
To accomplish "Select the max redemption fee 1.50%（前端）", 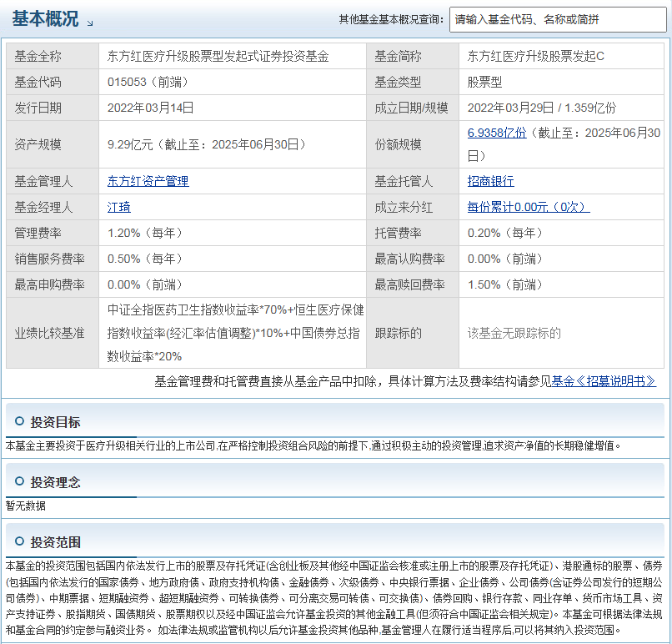I will pyautogui.click(x=505, y=284).
